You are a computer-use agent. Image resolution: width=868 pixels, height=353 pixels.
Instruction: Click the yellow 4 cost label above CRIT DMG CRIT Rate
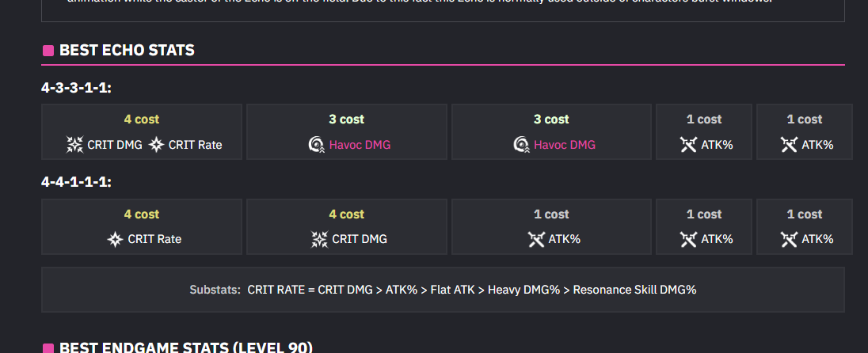(x=142, y=120)
